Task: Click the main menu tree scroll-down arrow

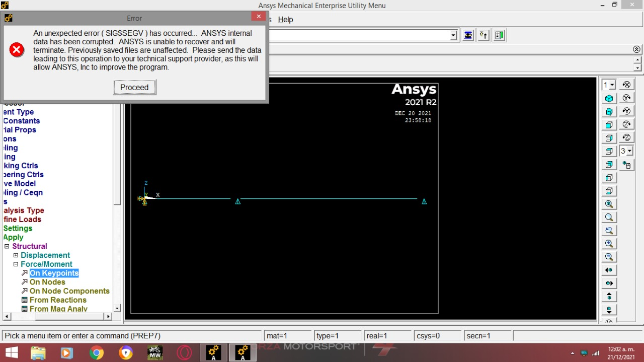Action: click(117, 308)
